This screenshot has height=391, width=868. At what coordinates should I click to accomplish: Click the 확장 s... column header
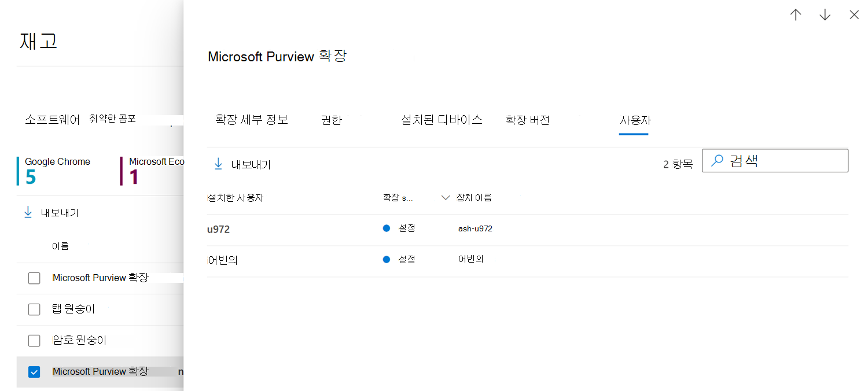pyautogui.click(x=398, y=198)
